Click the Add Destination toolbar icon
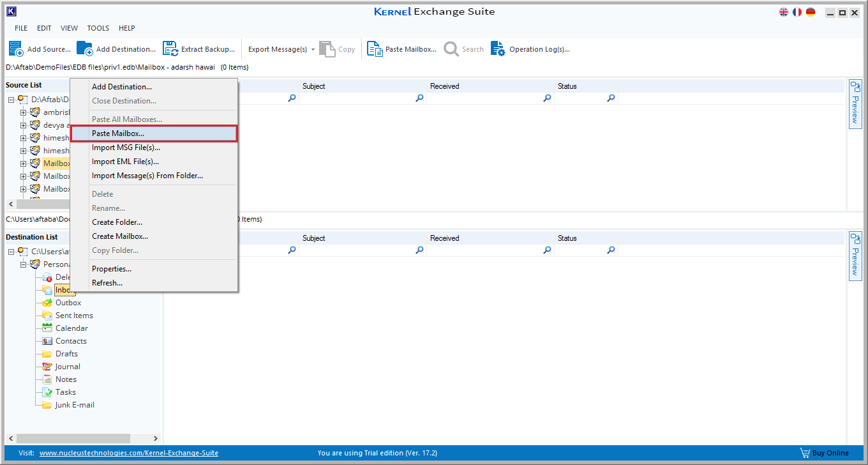The width and height of the screenshot is (868, 465). pos(84,49)
